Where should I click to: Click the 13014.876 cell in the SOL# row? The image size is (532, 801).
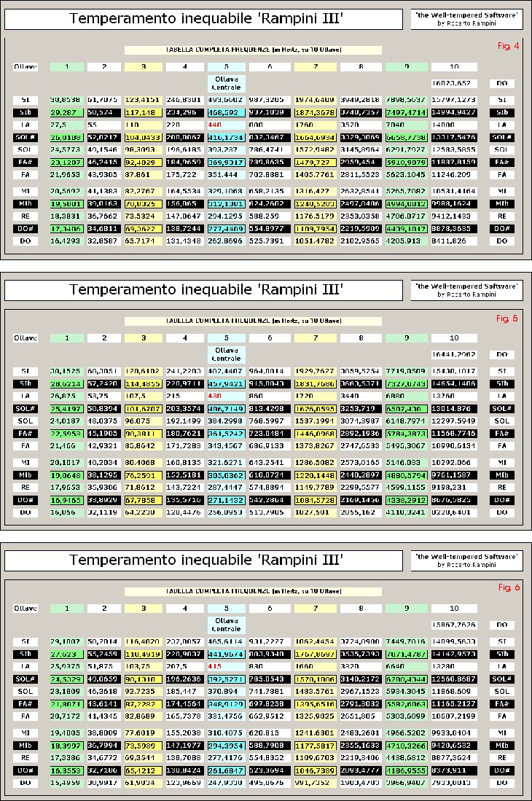coord(454,409)
